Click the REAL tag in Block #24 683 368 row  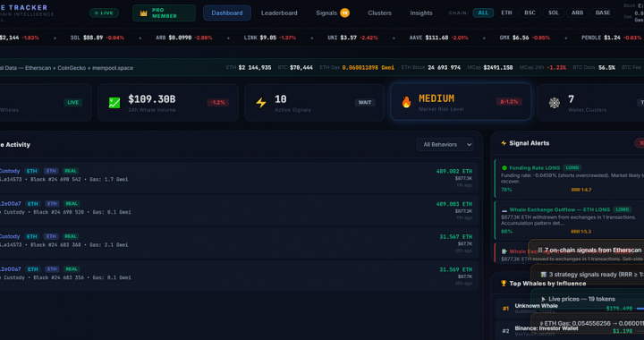coord(71,236)
